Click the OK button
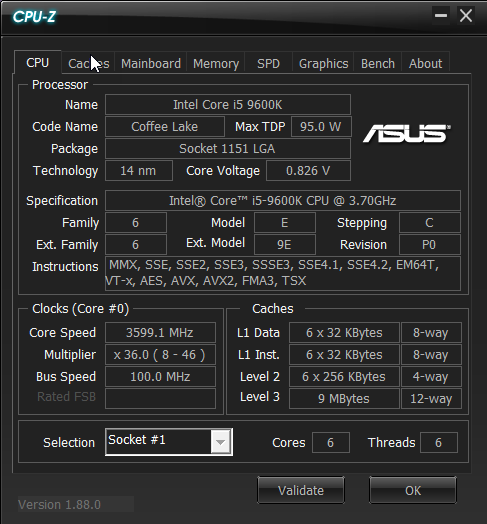The width and height of the screenshot is (487, 524). pyautogui.click(x=413, y=490)
